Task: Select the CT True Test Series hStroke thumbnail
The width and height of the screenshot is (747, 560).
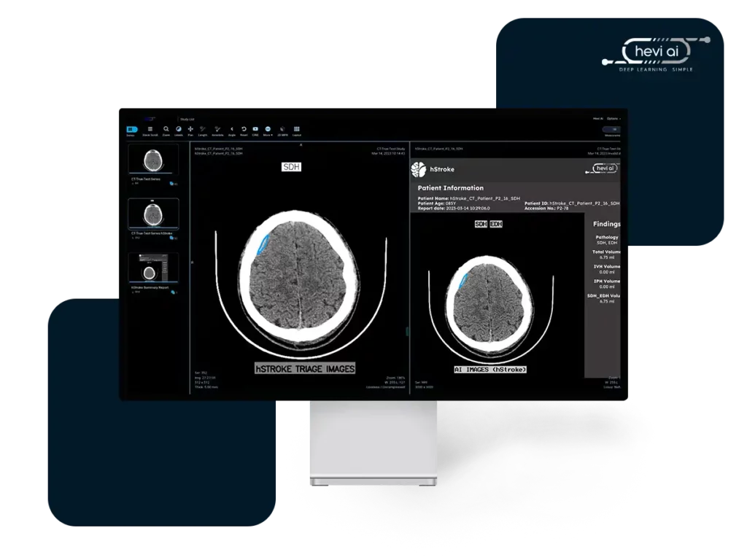Action: [152, 214]
